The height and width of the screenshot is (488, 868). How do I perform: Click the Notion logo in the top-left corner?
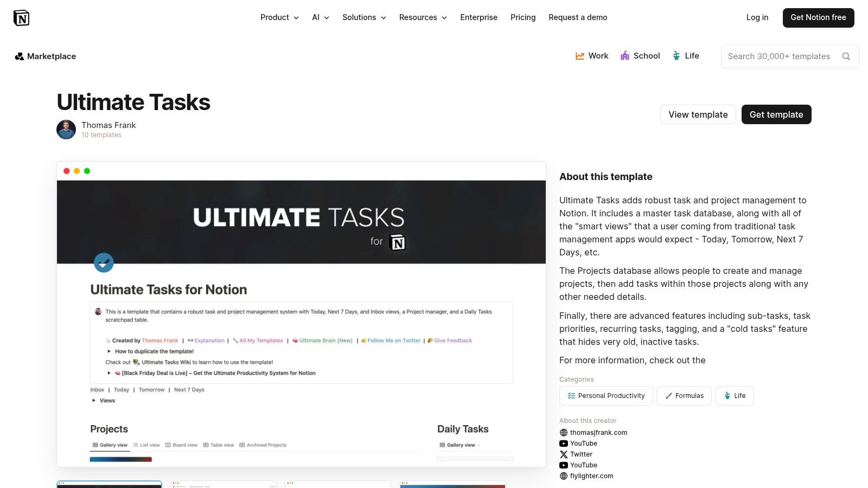(22, 17)
